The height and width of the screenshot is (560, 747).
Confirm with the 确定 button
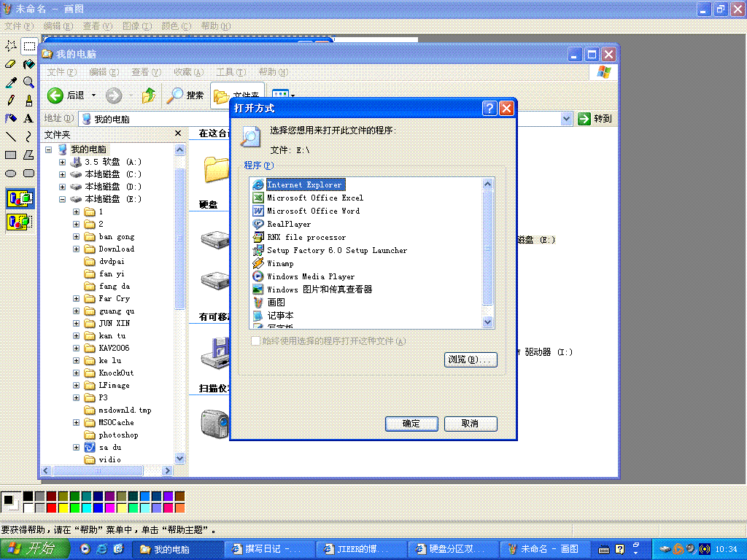[x=411, y=424]
